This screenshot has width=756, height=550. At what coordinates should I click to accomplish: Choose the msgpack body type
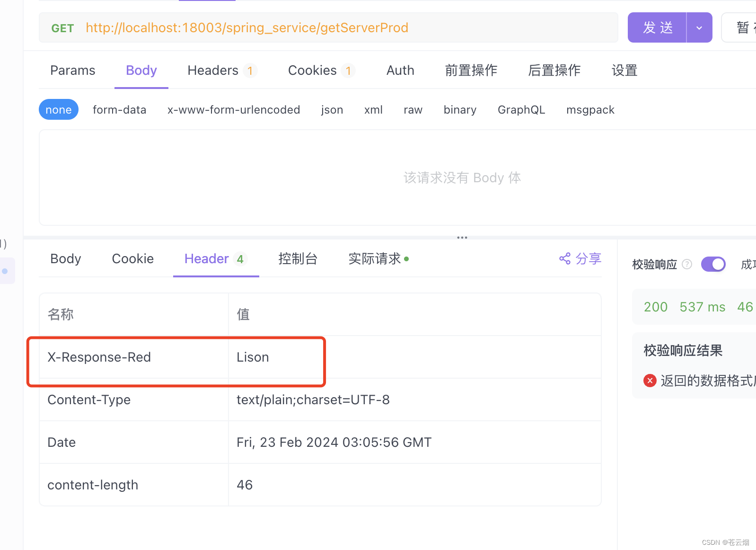(x=590, y=109)
